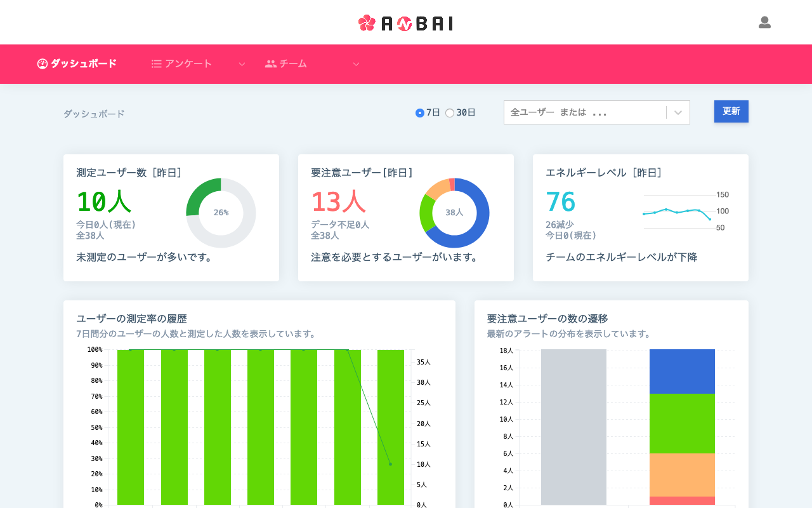Click inside the 全ユーザー または search field
Image resolution: width=812 pixels, height=508 pixels.
click(x=584, y=112)
